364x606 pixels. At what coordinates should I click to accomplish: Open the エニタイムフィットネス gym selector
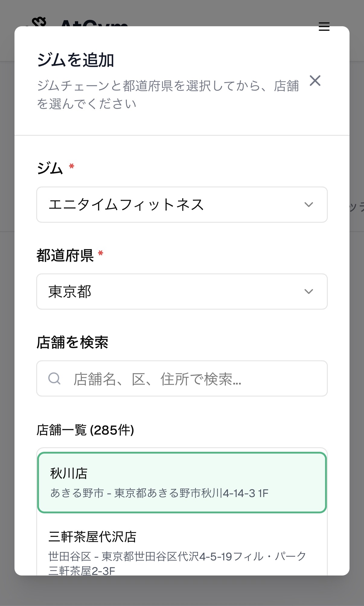(x=182, y=205)
